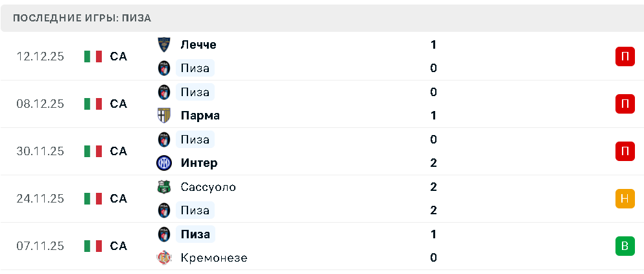Click the Lecce club crest icon
This screenshot has height=274, width=644.
coord(163,45)
